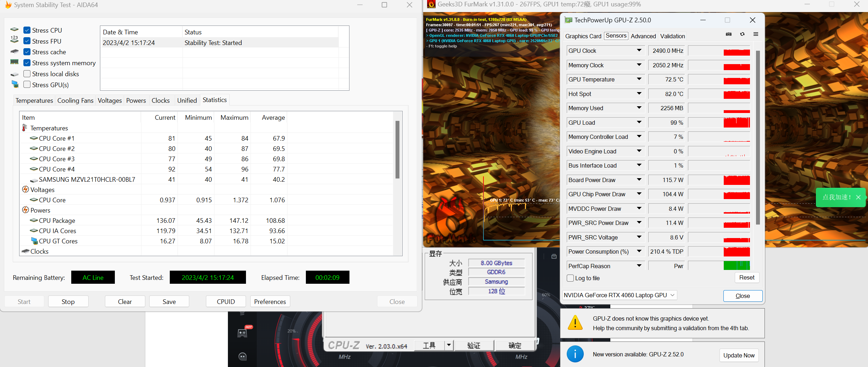
Task: Click the SAMSUNG SSD drive icon in list
Action: (34, 180)
